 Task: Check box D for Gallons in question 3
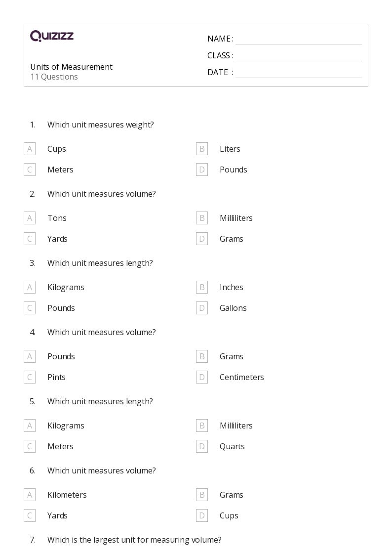[202, 308]
